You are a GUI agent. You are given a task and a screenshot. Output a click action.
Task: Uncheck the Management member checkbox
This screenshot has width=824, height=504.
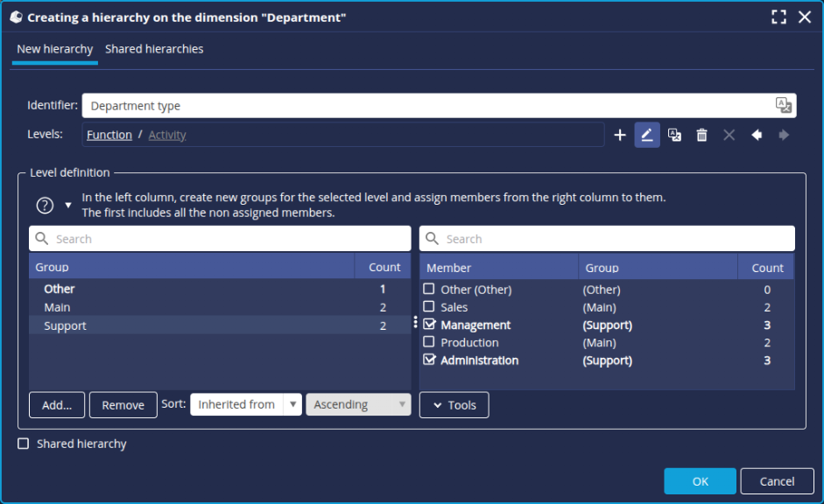tap(429, 325)
